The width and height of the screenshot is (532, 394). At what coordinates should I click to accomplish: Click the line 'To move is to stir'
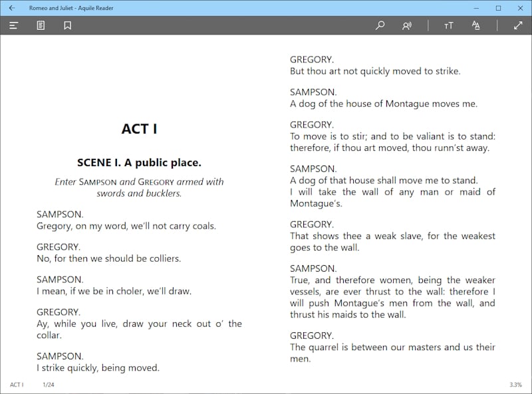coord(392,136)
